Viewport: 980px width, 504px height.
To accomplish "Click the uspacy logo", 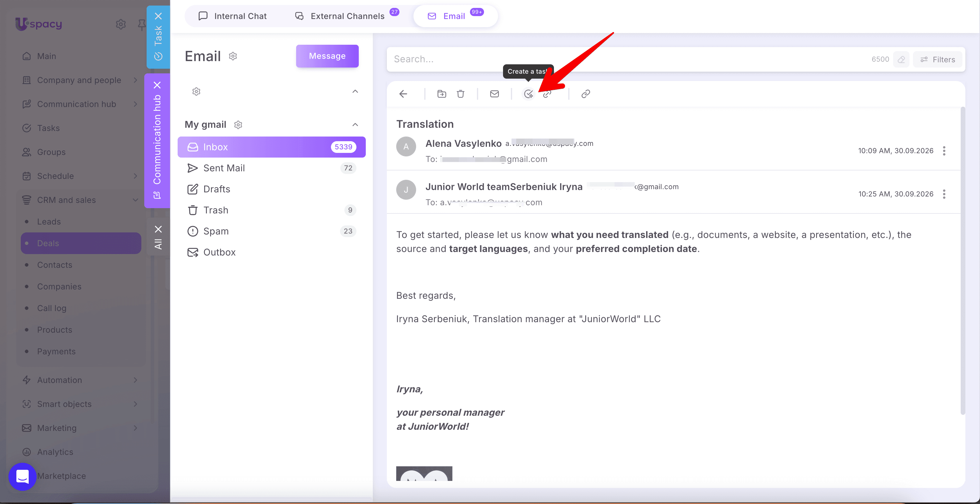I will pos(38,24).
